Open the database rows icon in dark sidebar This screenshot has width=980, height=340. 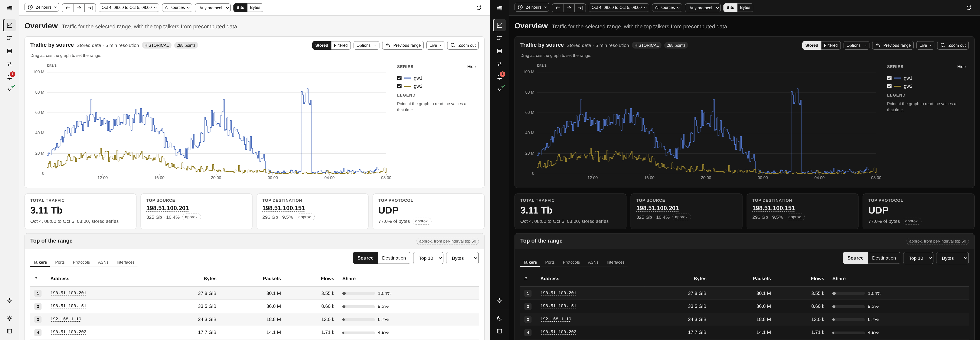coord(500,51)
